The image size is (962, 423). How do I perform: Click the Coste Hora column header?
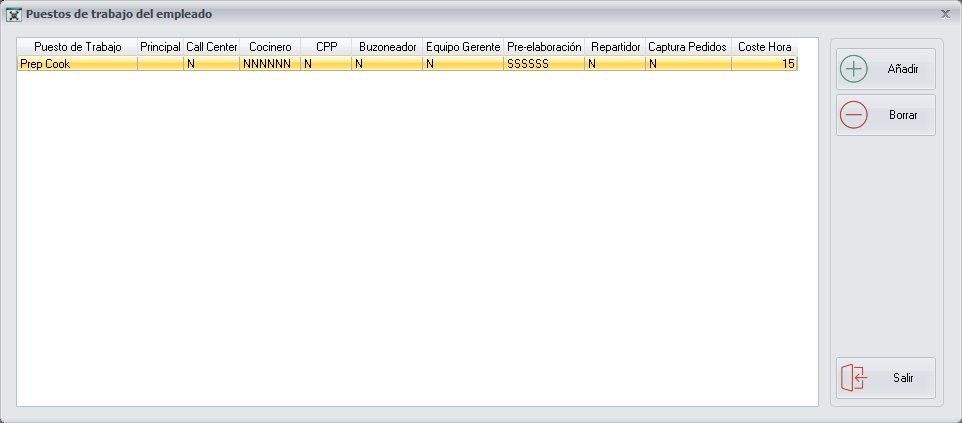click(x=764, y=47)
